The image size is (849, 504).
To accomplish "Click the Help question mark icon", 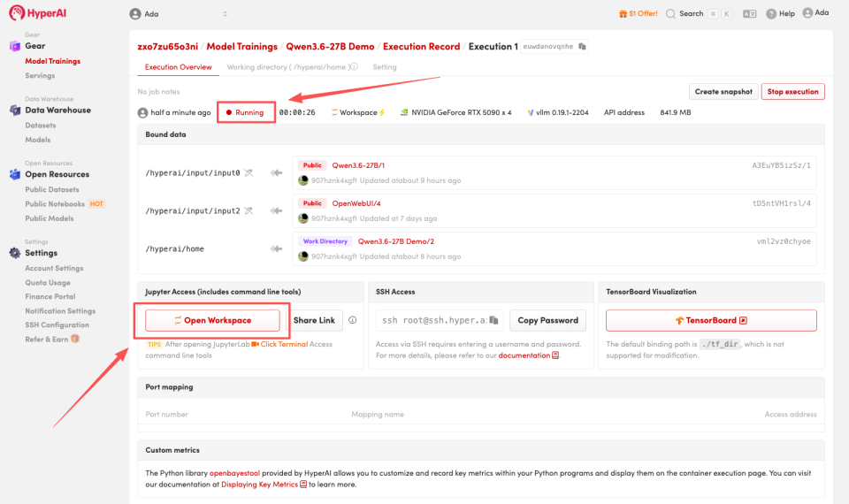I will click(x=771, y=14).
